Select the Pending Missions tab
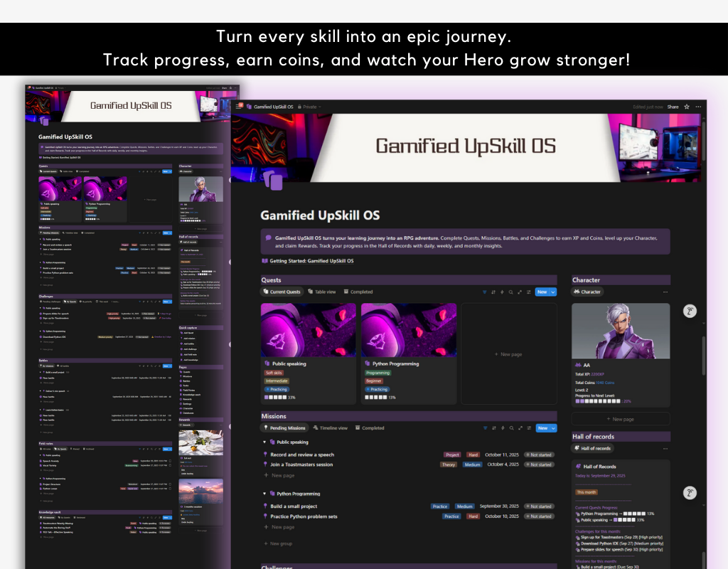 coord(284,427)
